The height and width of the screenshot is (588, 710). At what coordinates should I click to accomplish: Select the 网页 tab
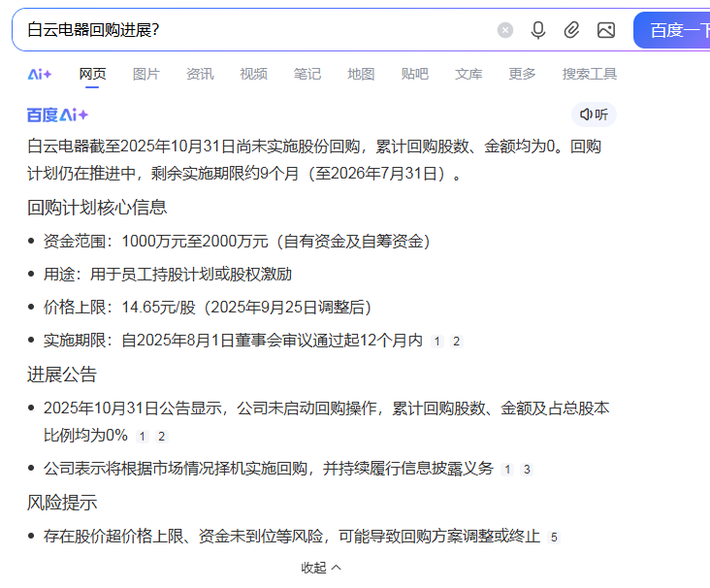click(x=92, y=74)
